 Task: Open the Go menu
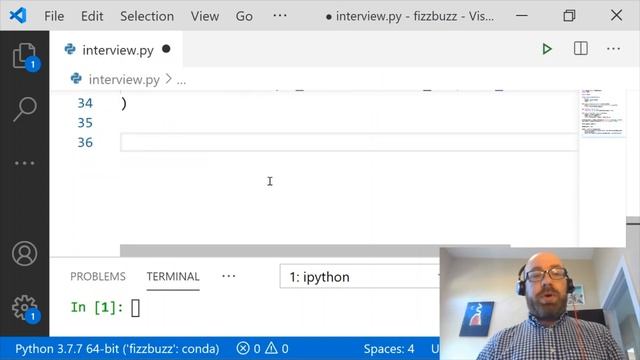[244, 16]
